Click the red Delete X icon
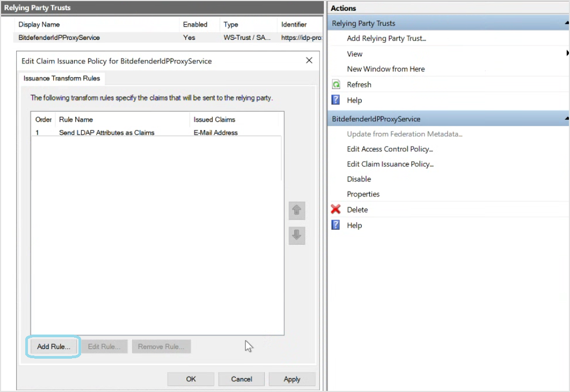The width and height of the screenshot is (570, 392). click(x=336, y=209)
